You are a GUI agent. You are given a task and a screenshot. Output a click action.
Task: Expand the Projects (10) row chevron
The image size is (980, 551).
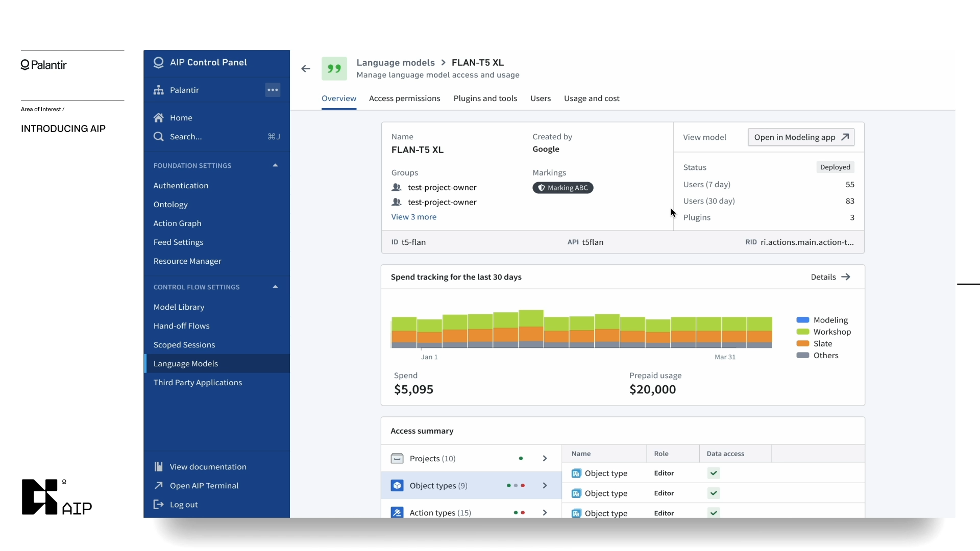coord(545,459)
